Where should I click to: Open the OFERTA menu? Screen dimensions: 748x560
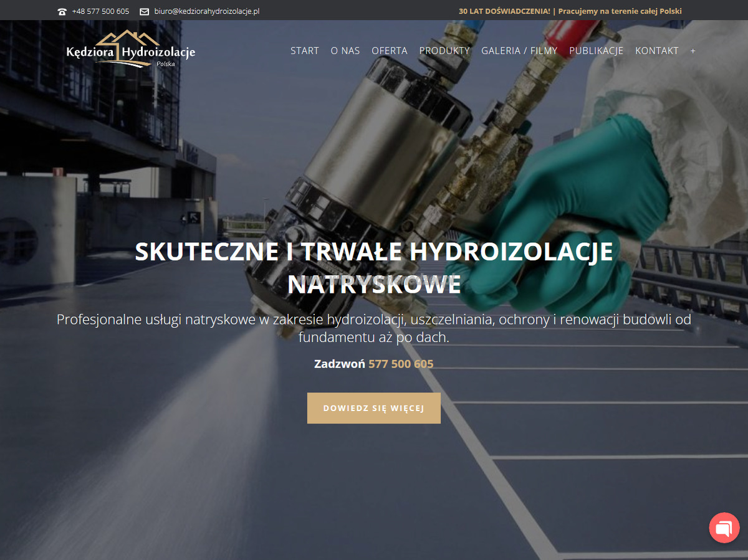[x=390, y=51]
